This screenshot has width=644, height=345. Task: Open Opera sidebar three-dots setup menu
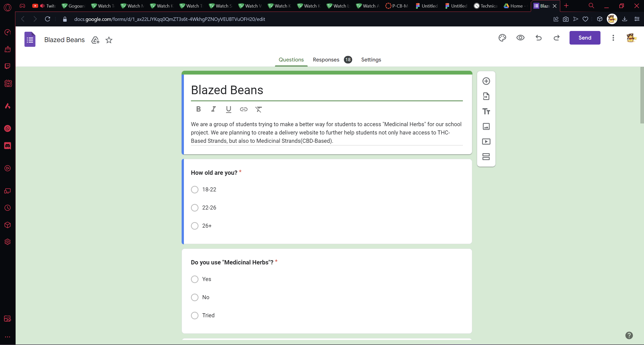point(8,337)
